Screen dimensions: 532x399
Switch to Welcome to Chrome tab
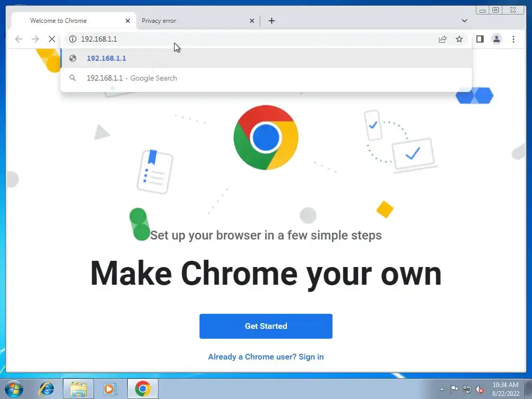(74, 21)
